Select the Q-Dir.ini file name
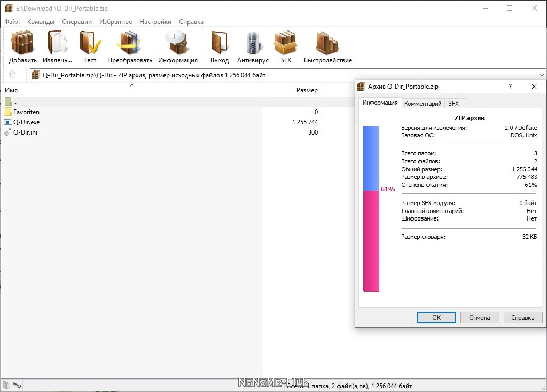This screenshot has height=392, width=547. [25, 132]
